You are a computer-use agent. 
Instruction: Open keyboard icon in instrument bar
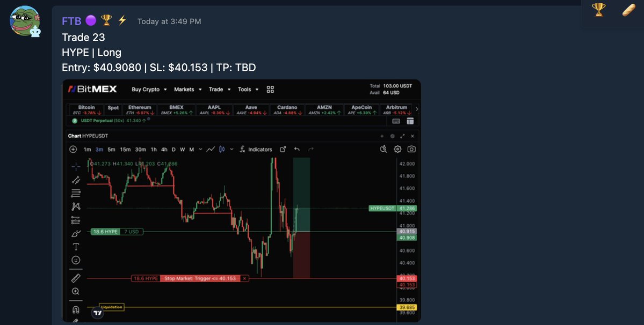pos(396,121)
